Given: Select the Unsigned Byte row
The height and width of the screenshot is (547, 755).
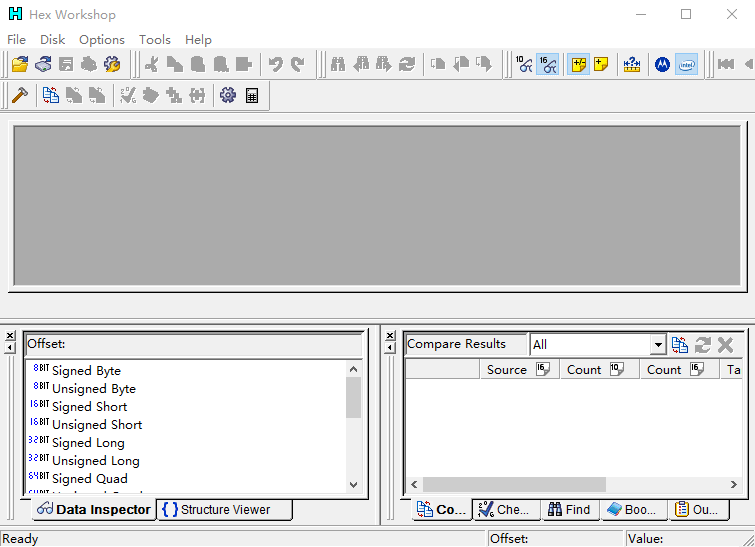Looking at the screenshot, I should click(186, 389).
